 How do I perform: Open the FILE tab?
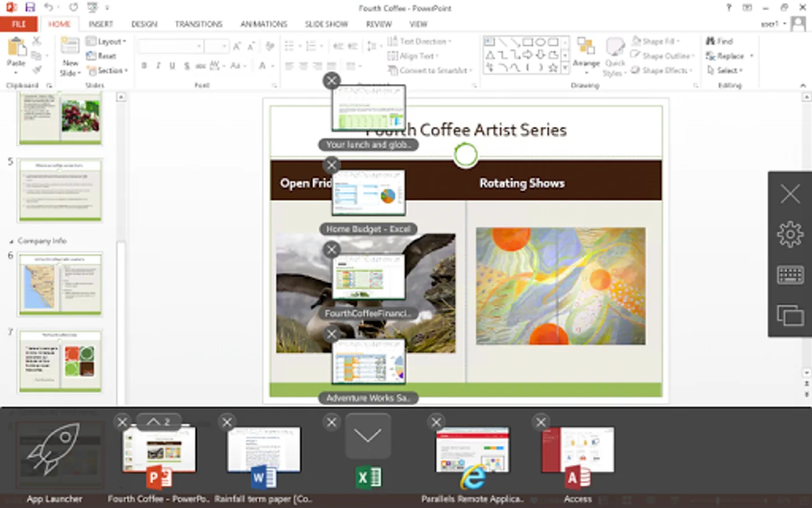coord(19,24)
